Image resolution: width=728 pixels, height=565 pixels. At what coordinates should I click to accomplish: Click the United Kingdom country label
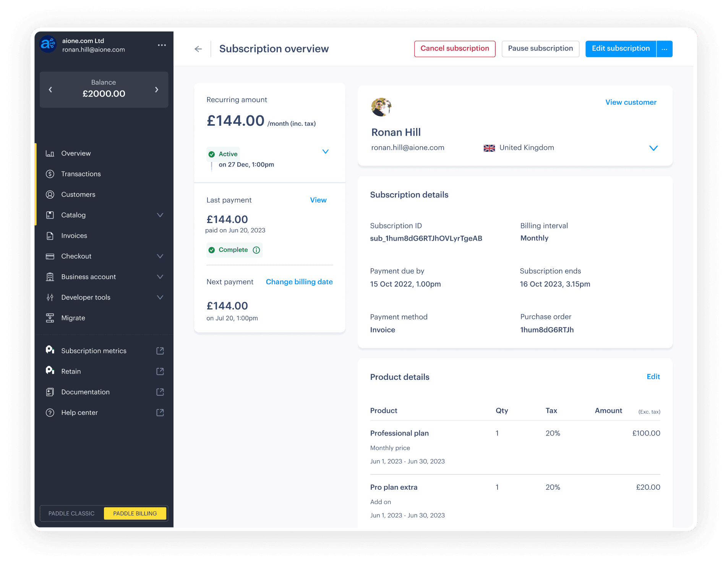[527, 148]
